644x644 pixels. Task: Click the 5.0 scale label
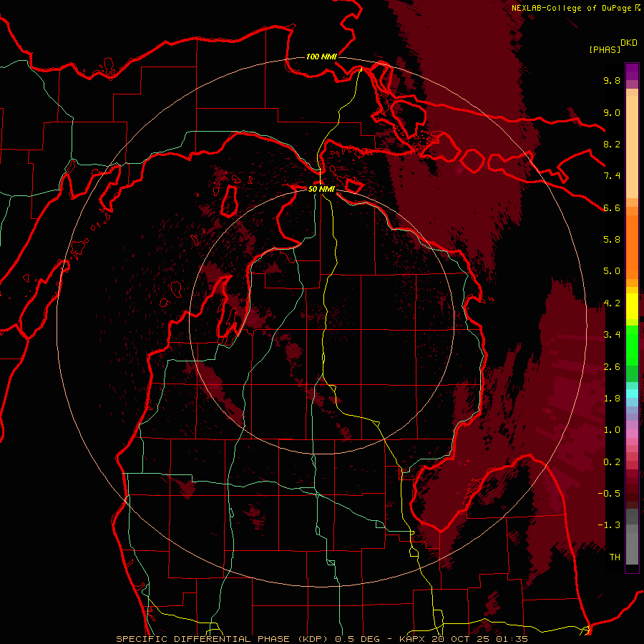(x=612, y=271)
